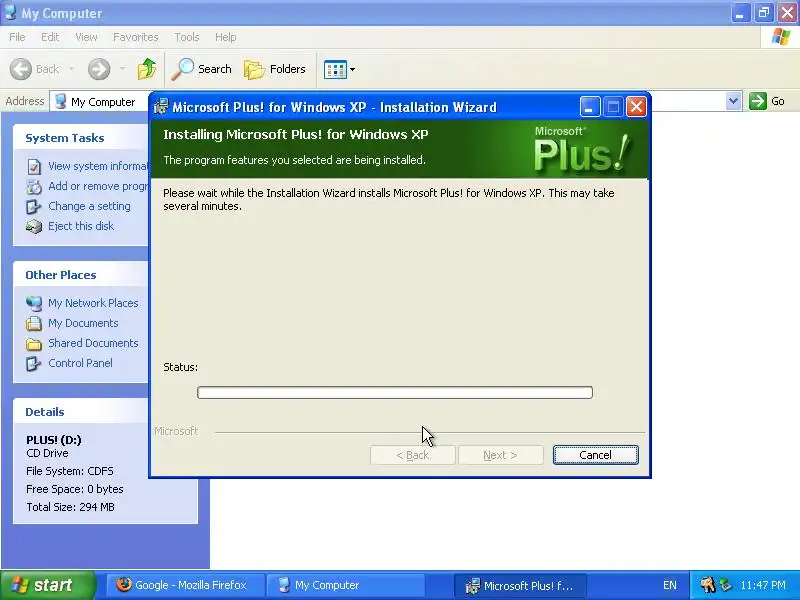This screenshot has width=800, height=600.
Task: Click Change a setting link
Action: [89, 206]
